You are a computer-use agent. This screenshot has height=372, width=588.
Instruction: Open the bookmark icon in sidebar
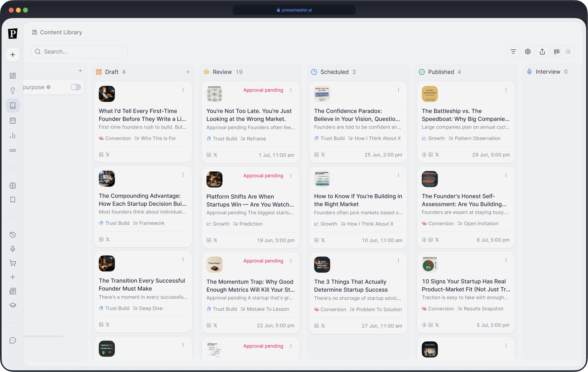click(13, 200)
